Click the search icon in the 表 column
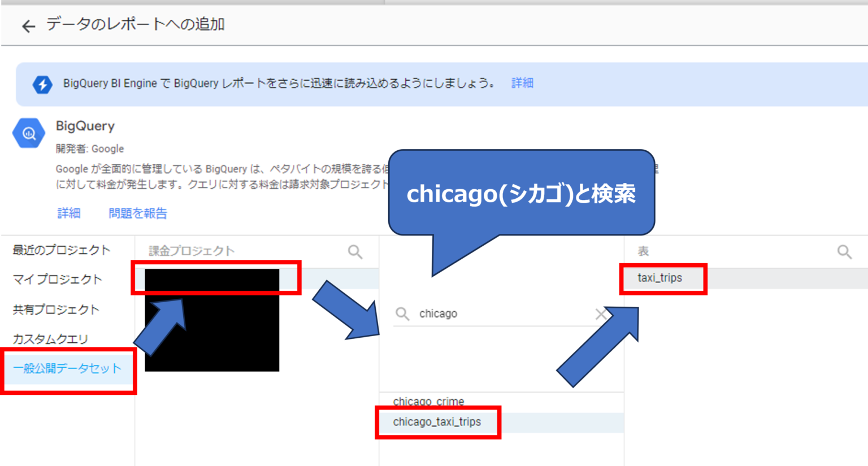Image resolution: width=868 pixels, height=466 pixels. click(844, 251)
